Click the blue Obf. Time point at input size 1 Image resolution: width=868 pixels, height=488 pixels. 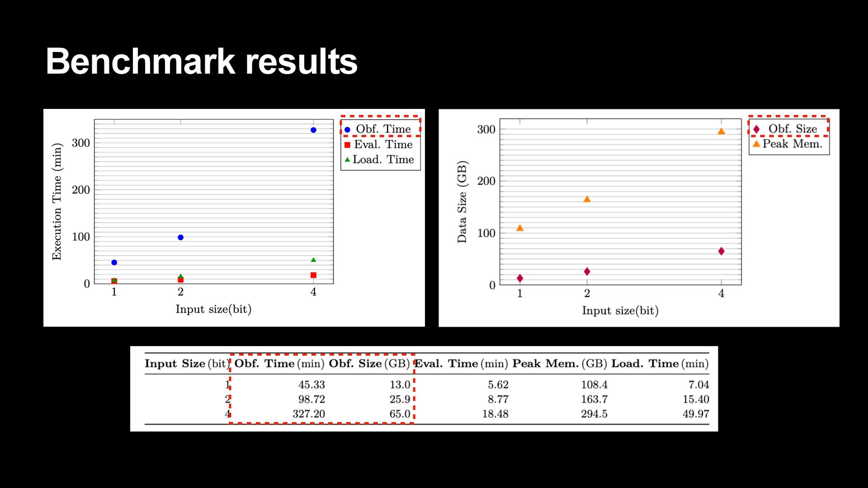(x=114, y=263)
